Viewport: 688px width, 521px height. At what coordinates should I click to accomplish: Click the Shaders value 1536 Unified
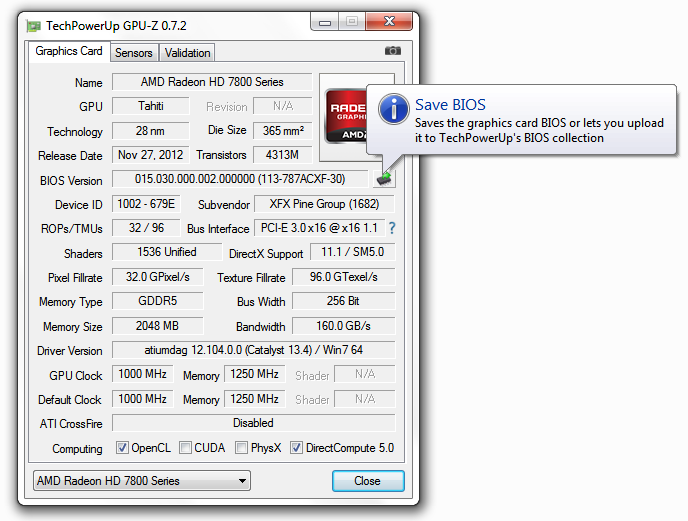[167, 252]
